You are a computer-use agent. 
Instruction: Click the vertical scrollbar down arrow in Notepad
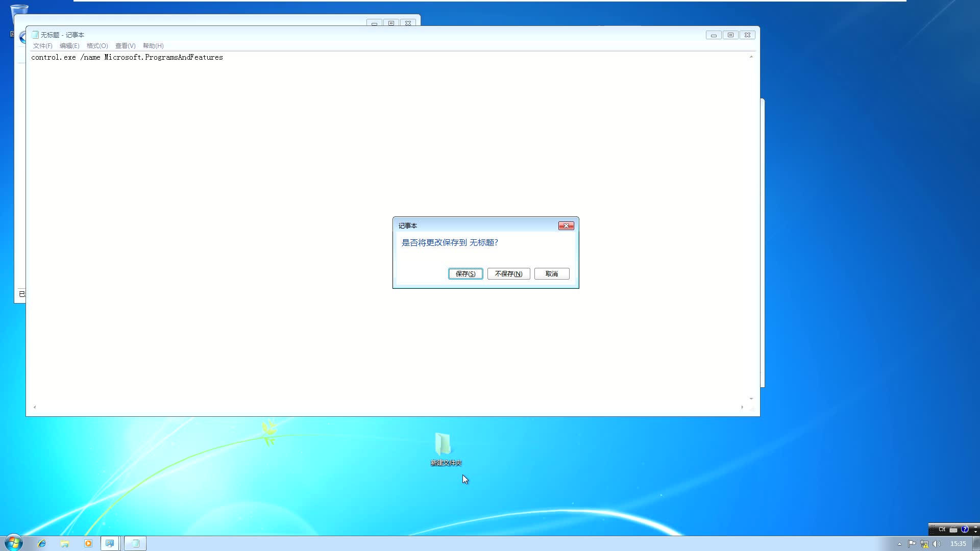751,399
